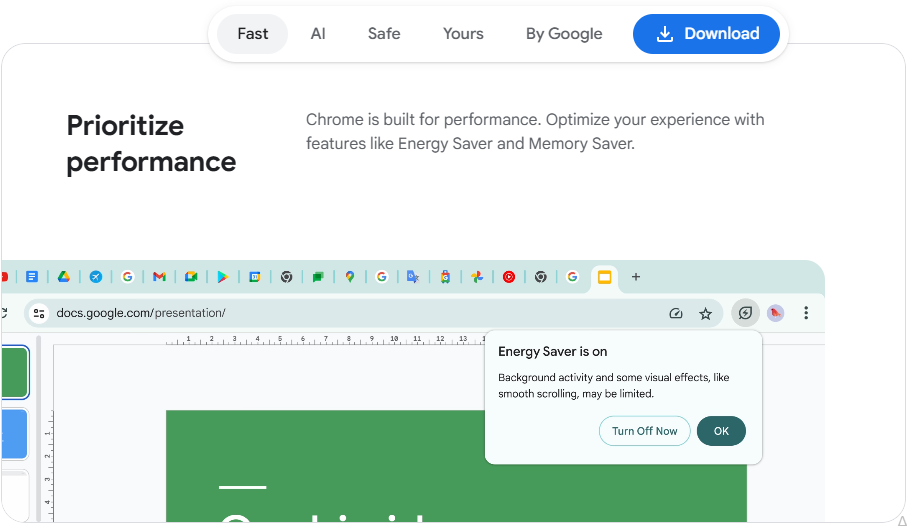
Task: Open the profile avatar menu
Action: pos(776,313)
